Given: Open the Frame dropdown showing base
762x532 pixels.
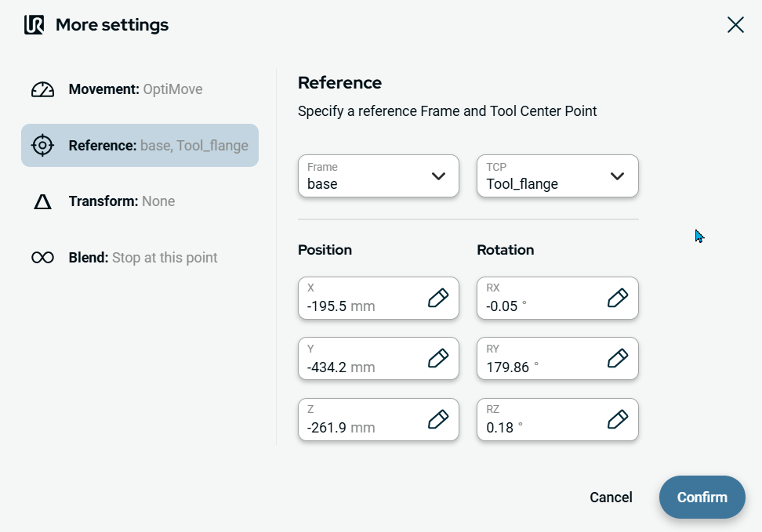Looking at the screenshot, I should tap(378, 176).
